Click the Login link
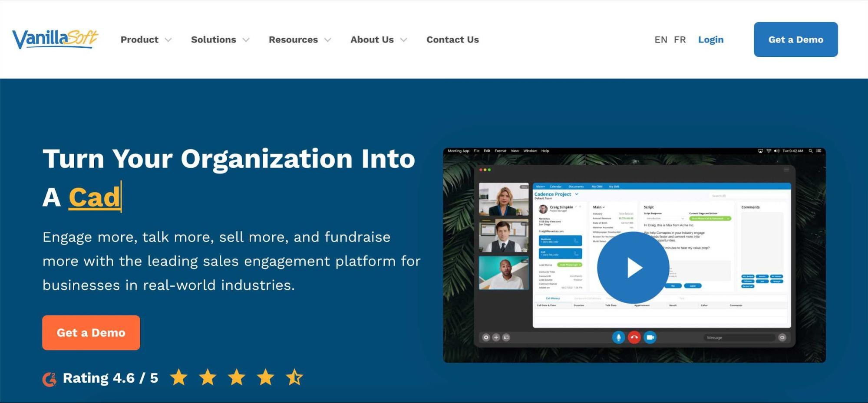This screenshot has height=403, width=868. 711,39
